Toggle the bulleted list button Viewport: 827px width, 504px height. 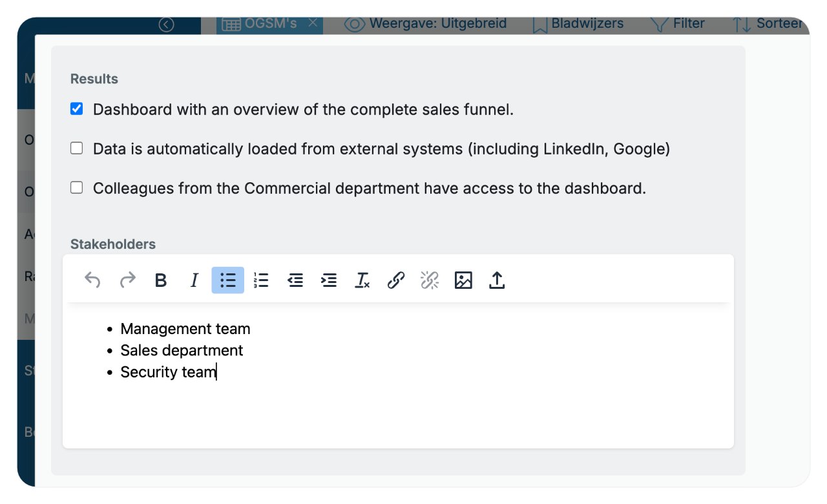coord(228,280)
